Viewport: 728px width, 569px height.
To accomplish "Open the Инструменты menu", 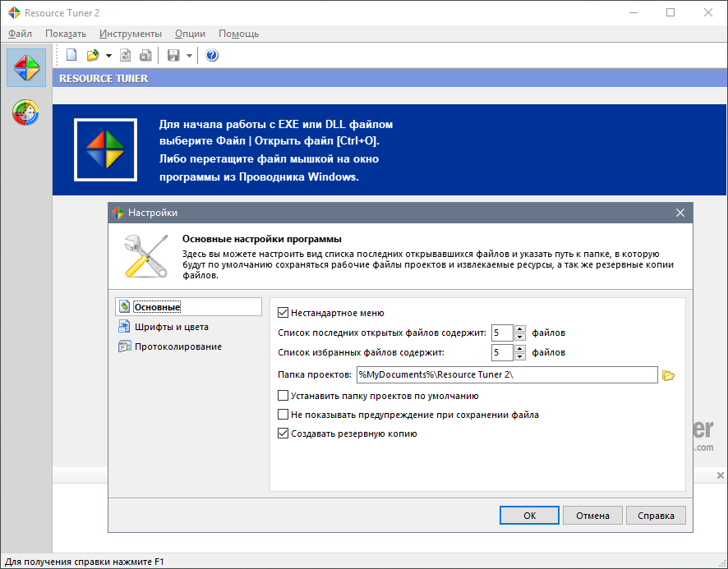I will [x=131, y=34].
